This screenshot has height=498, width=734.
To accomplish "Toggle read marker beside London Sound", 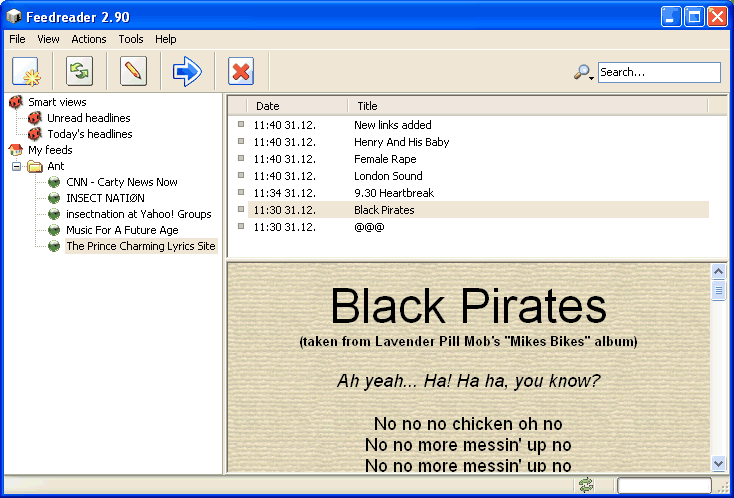I will (241, 176).
